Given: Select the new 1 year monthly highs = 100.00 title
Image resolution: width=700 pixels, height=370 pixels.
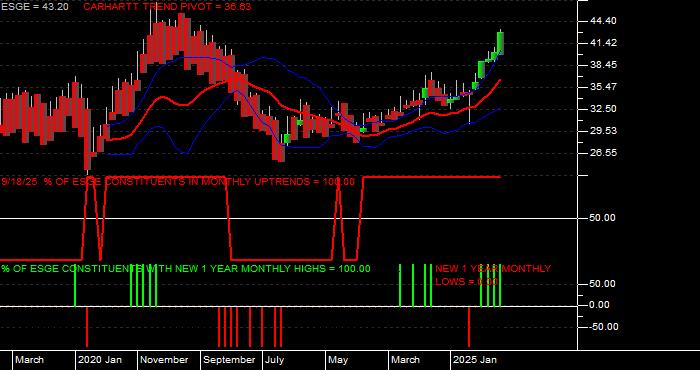Looking at the screenshot, I should click(x=186, y=269).
